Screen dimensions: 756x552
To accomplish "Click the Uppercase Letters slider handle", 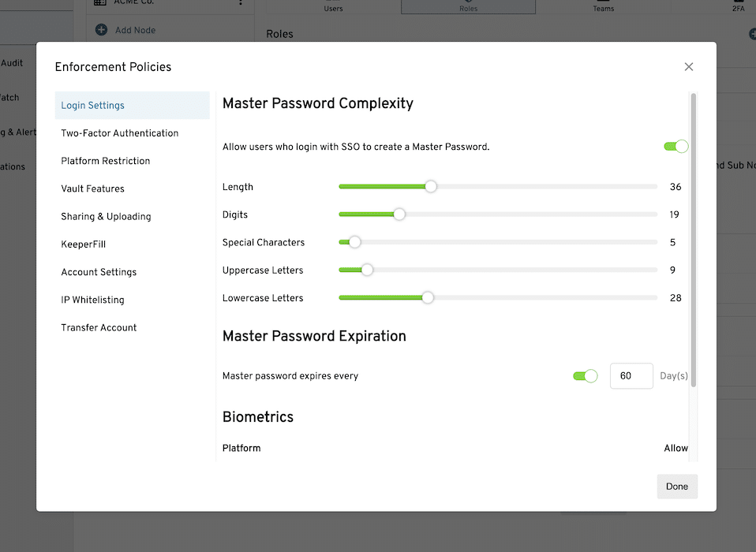I will coord(367,270).
